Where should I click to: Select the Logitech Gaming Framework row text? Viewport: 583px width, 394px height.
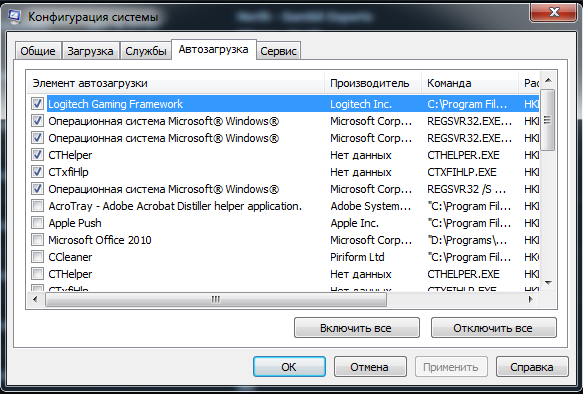pyautogui.click(x=115, y=104)
